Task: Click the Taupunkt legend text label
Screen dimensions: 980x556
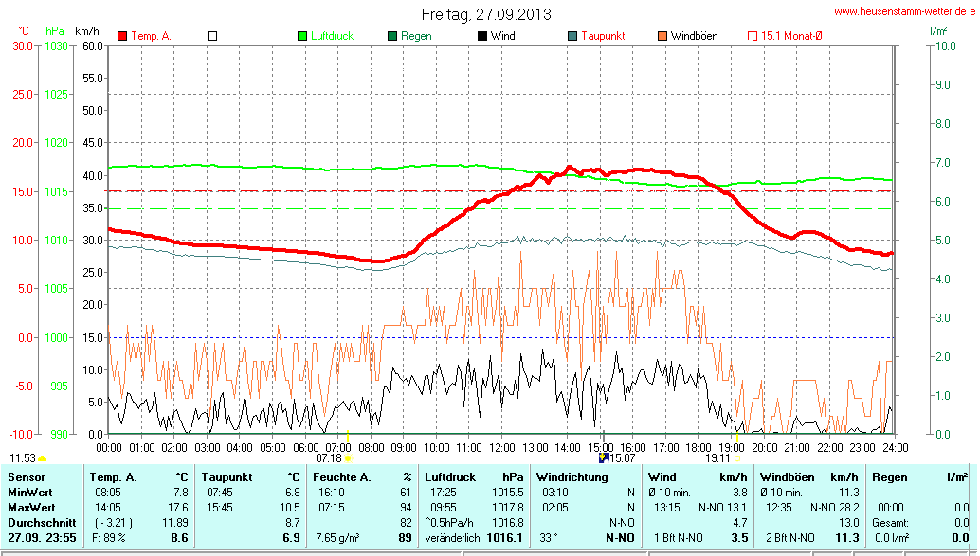Action: (x=603, y=36)
